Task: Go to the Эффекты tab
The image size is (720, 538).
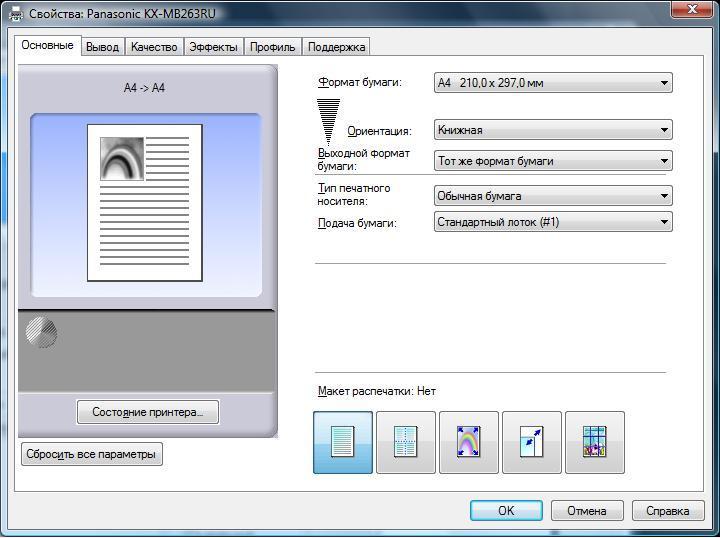Action: [x=213, y=47]
